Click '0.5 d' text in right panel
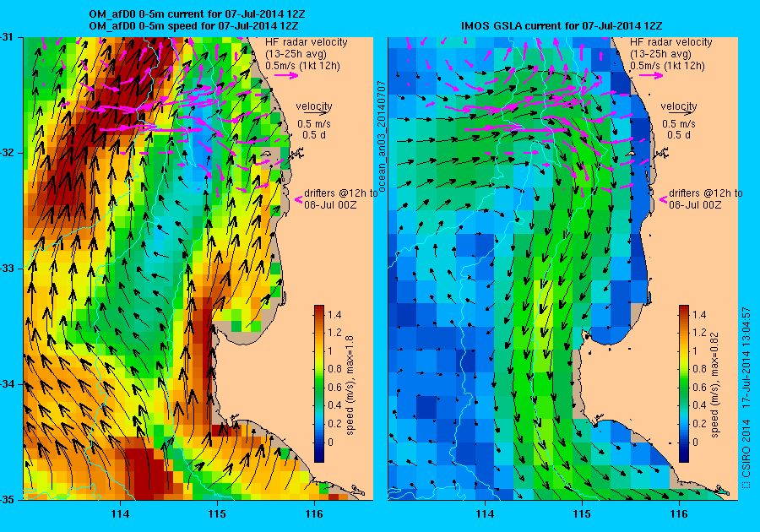This screenshot has height=532, width=760. 679,135
